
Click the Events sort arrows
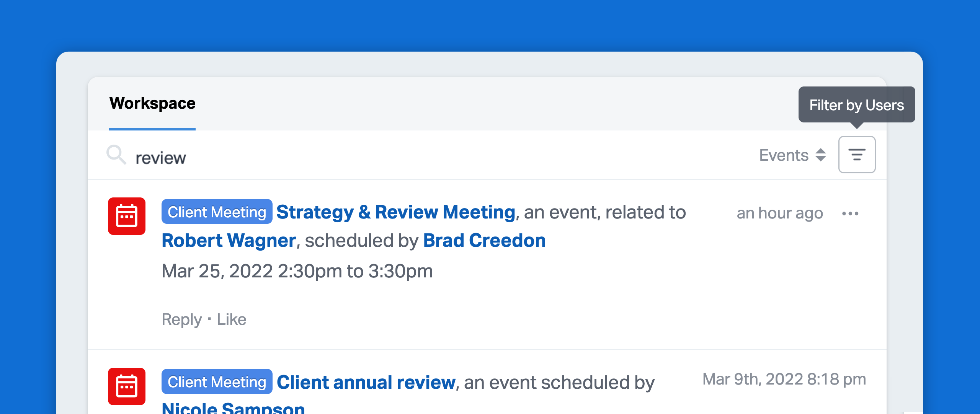click(821, 155)
